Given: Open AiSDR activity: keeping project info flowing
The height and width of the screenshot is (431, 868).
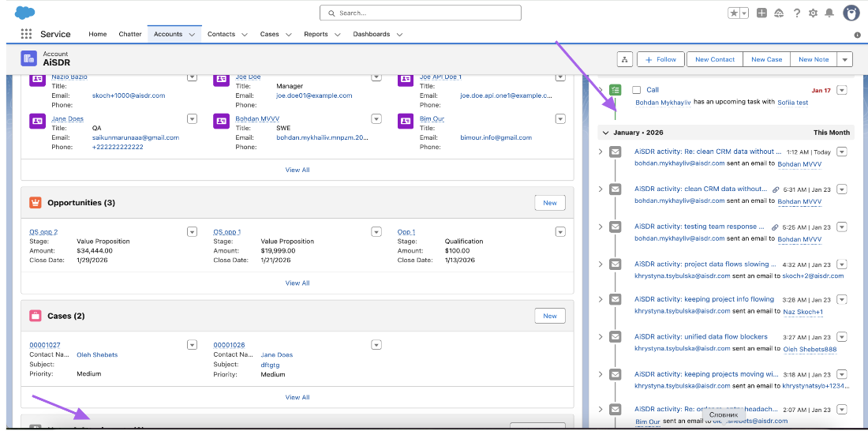Looking at the screenshot, I should pyautogui.click(x=704, y=299).
